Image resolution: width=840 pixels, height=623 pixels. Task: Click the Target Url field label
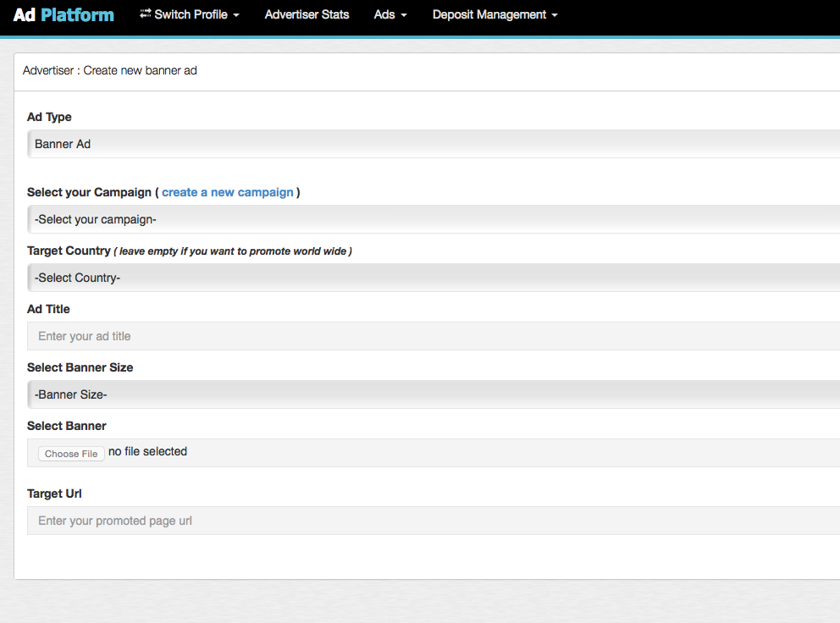tap(54, 493)
